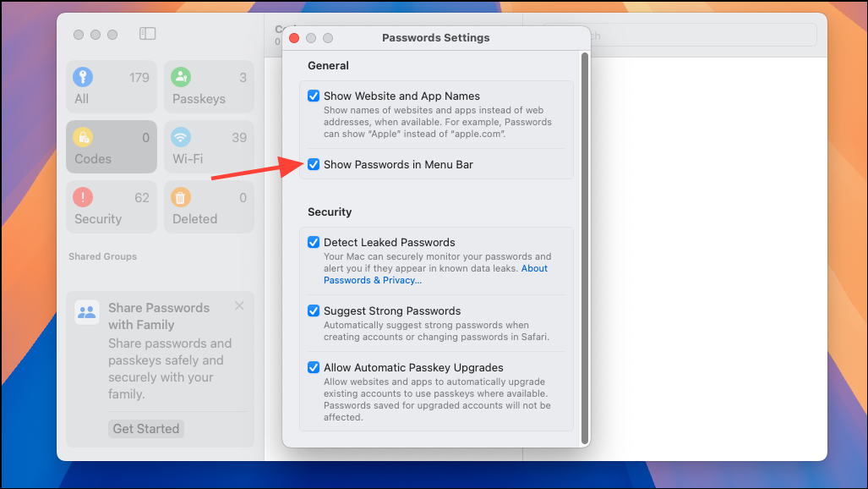Select the Wi-Fi category in sidebar
The width and height of the screenshot is (868, 489).
pos(208,146)
